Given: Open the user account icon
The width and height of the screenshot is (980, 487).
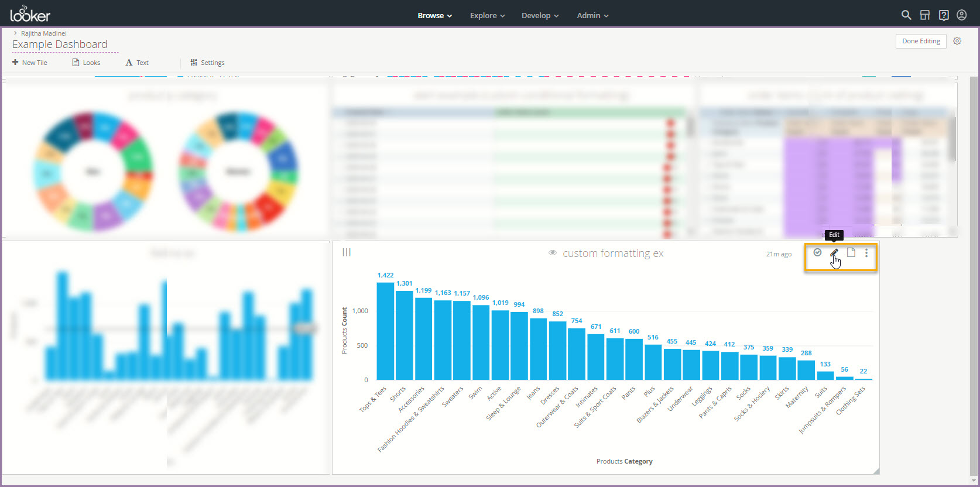Looking at the screenshot, I should click(x=962, y=15).
